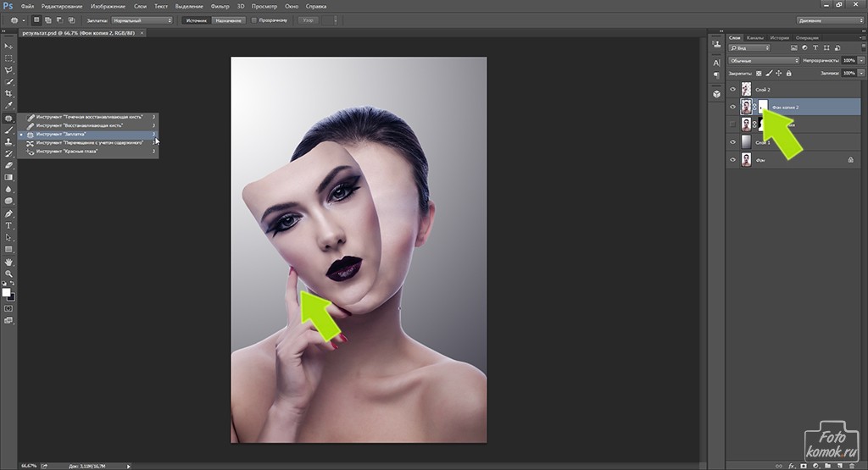Open the status bar info arrow
This screenshot has width=868, height=470.
click(x=129, y=466)
